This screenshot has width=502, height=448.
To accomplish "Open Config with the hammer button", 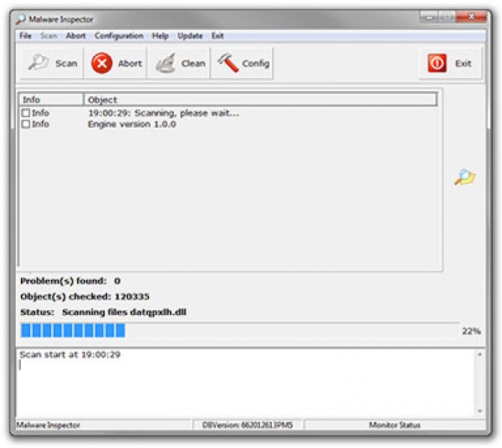I will 242,63.
